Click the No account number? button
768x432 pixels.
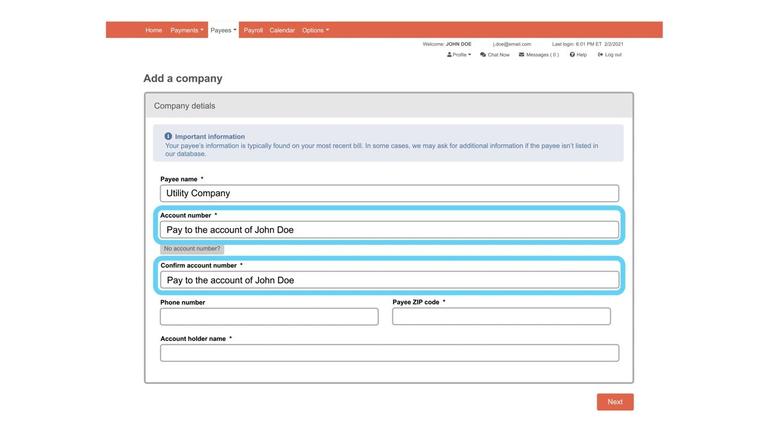192,248
